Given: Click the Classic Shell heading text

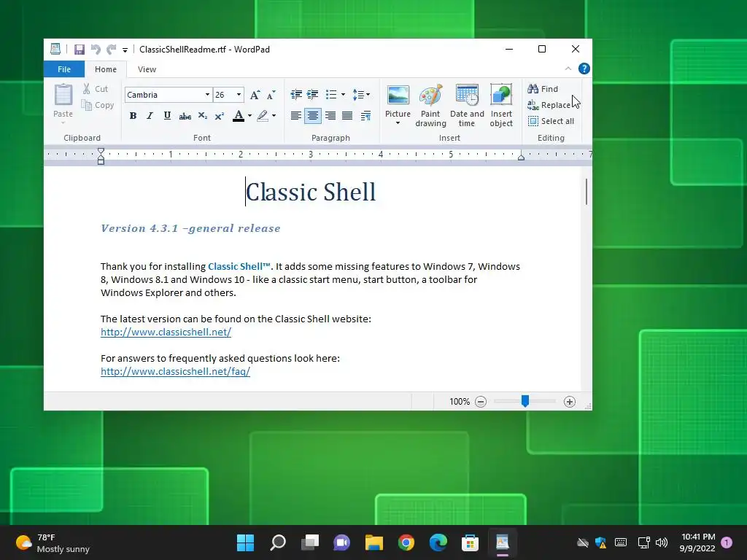Looking at the screenshot, I should click(311, 192).
